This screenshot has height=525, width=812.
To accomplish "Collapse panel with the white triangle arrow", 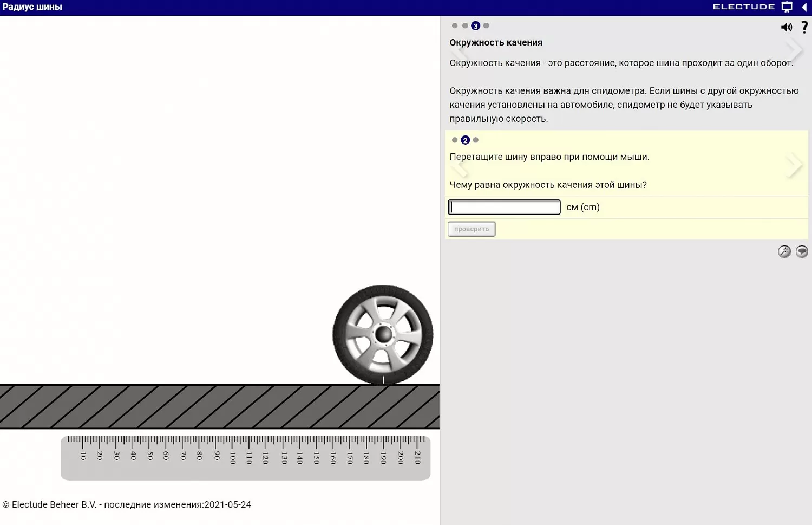I will [804, 7].
